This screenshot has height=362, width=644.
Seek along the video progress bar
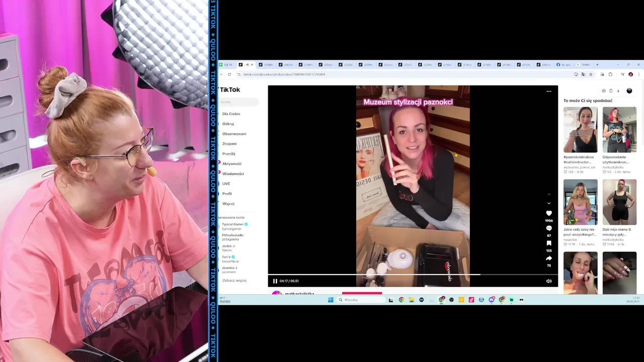pyautogui.click(x=413, y=275)
